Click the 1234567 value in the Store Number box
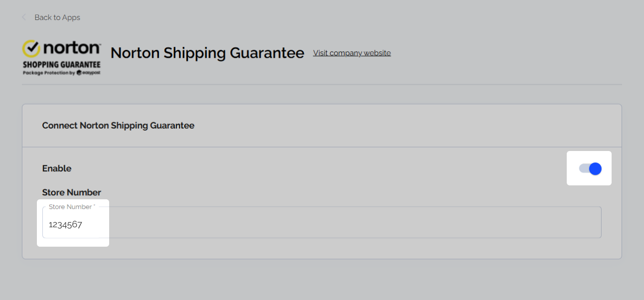The image size is (644, 300). (65, 224)
